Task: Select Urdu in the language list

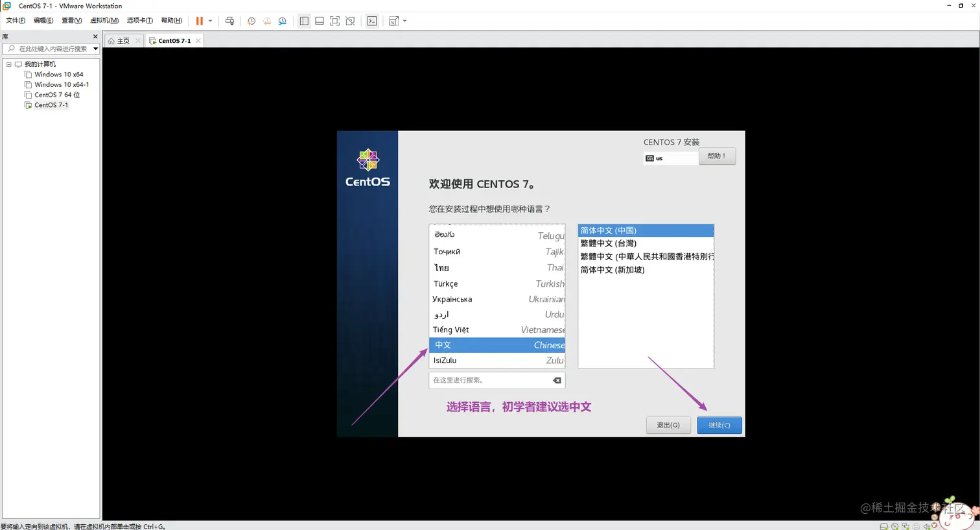Action: [x=497, y=315]
